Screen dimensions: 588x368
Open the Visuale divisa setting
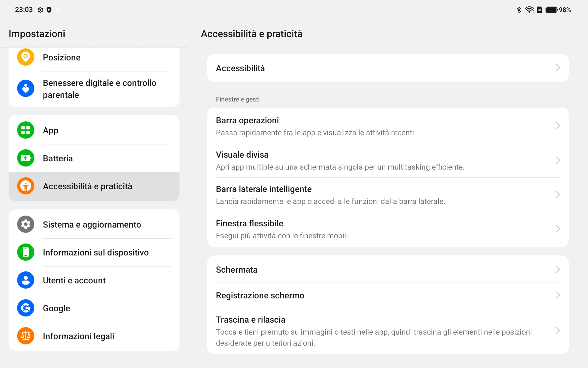click(388, 160)
